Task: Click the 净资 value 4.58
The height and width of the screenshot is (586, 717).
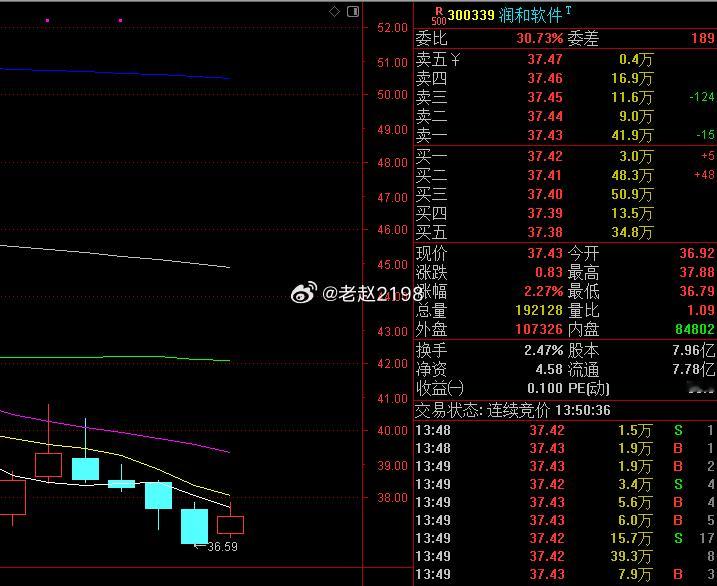Action: [549, 369]
